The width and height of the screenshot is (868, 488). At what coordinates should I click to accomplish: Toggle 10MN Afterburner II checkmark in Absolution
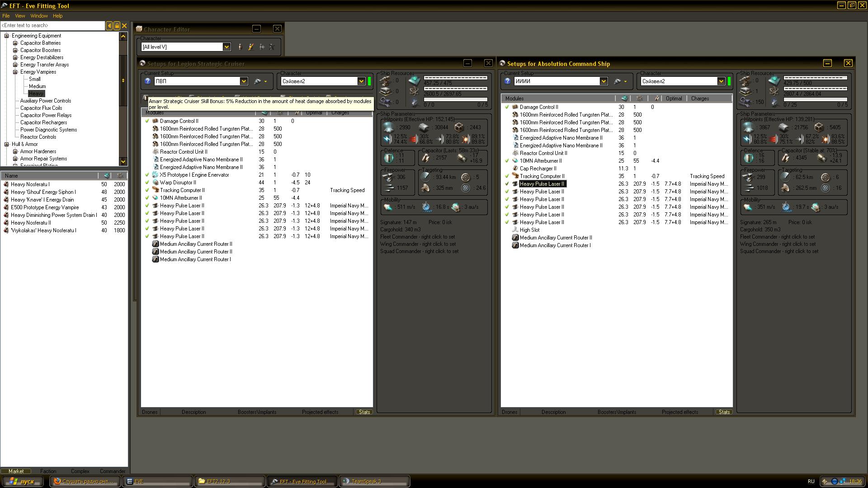pyautogui.click(x=507, y=161)
